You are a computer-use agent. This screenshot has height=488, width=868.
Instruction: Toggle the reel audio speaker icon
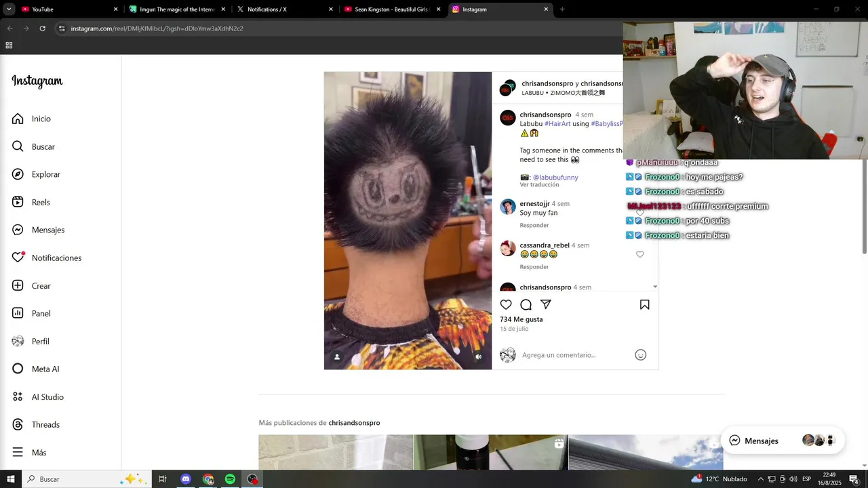[478, 357]
